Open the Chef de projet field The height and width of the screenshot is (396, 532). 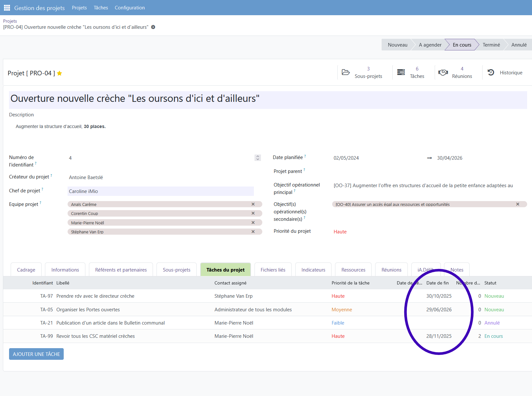click(x=160, y=191)
